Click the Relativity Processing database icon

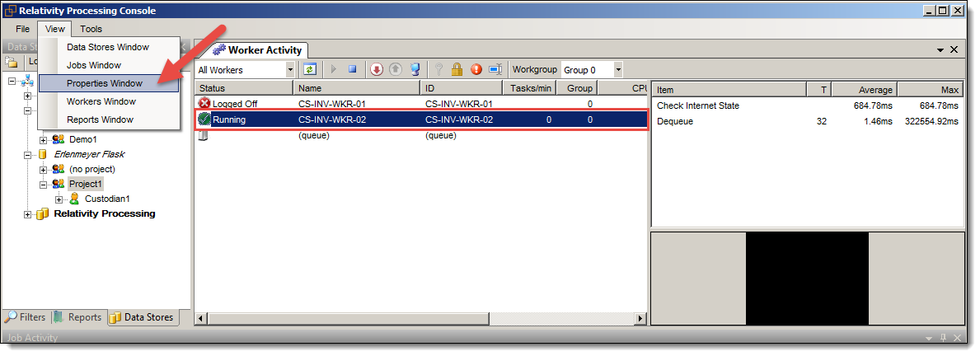click(43, 213)
